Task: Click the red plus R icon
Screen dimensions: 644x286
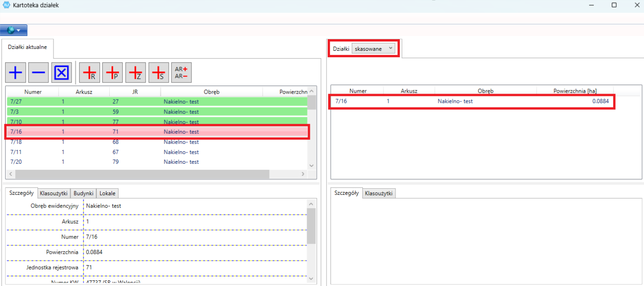Action: click(89, 73)
